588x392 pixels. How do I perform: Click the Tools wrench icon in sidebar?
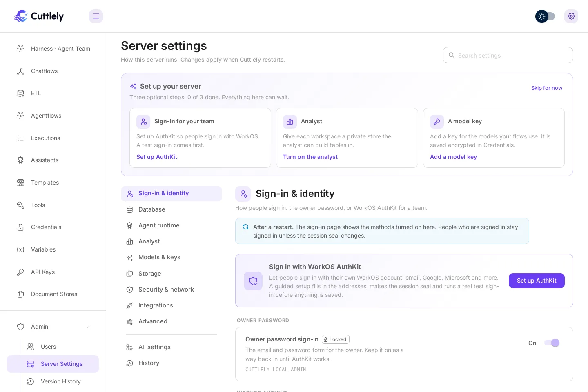click(x=20, y=205)
